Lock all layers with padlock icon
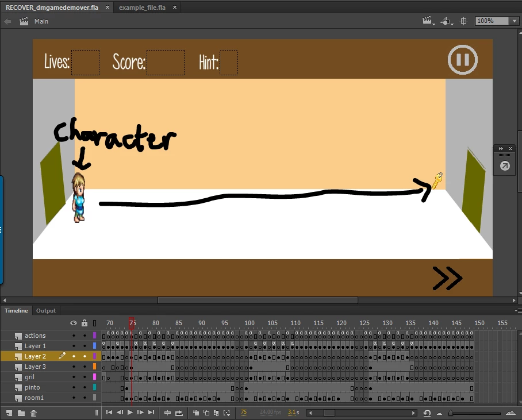Image resolution: width=522 pixels, height=420 pixels. click(85, 323)
